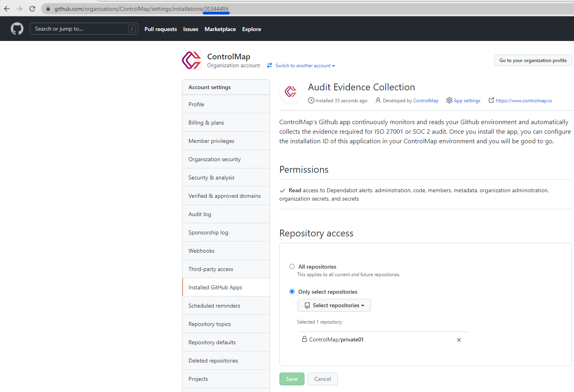The height and width of the screenshot is (392, 574).
Task: Click the person icon beside Developed by
Action: pyautogui.click(x=377, y=100)
